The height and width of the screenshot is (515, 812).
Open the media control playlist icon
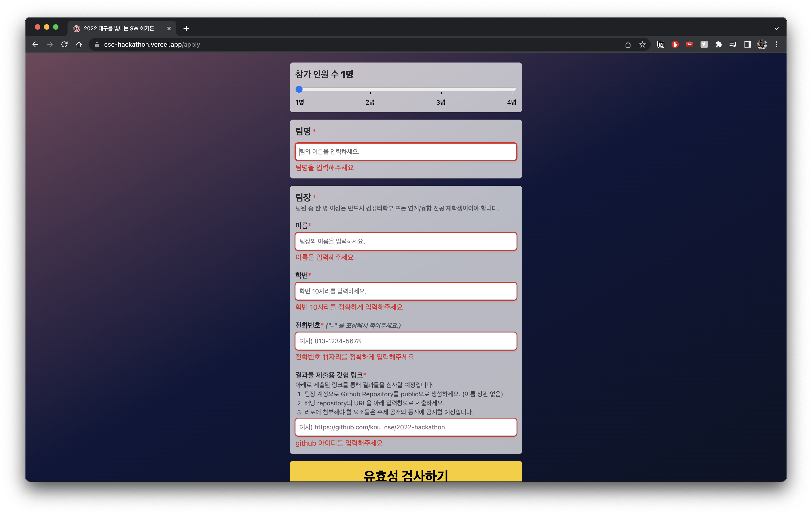733,44
